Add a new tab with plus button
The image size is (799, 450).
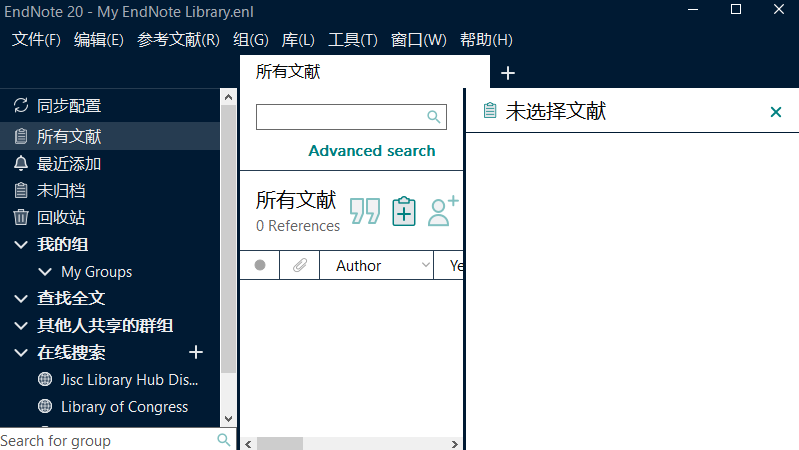coord(508,73)
